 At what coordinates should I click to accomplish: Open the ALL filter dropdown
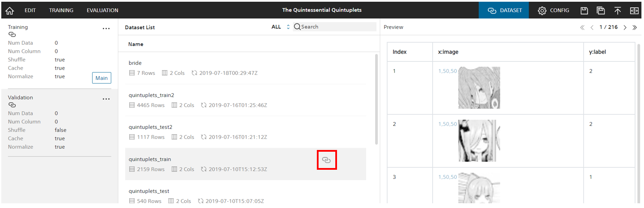click(x=281, y=27)
